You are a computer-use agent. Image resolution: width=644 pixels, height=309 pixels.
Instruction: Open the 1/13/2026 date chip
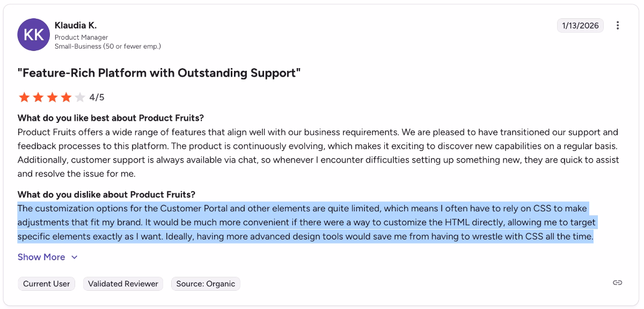(580, 25)
